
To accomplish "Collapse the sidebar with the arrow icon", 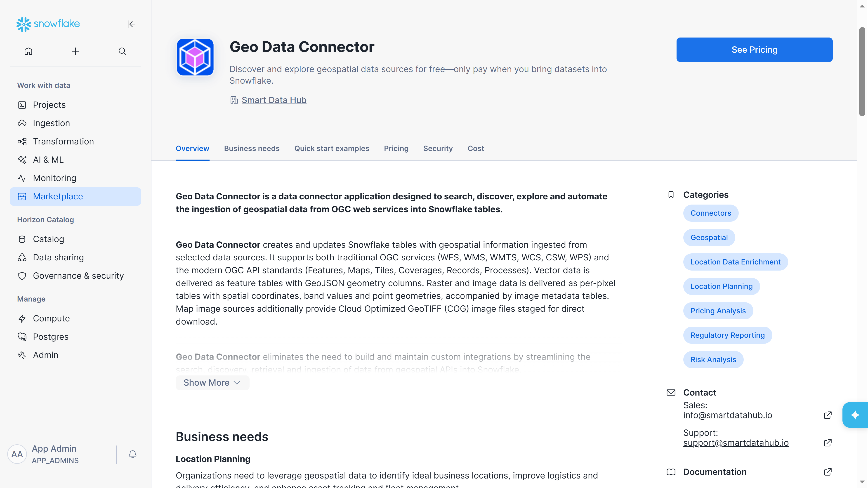I will [x=131, y=24].
